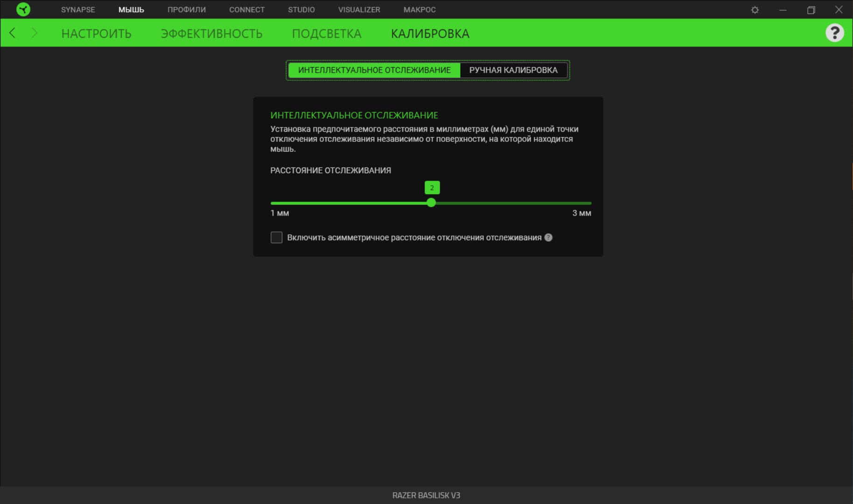Screen dimensions: 853x504
Task: Go forward with right arrow
Action: point(34,33)
